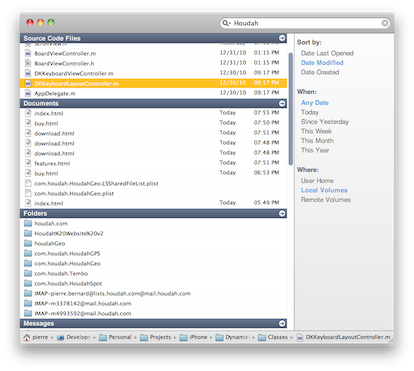The image size is (414, 371).
Task: Select the BoardViewController.h file icon
Action: coord(28,63)
